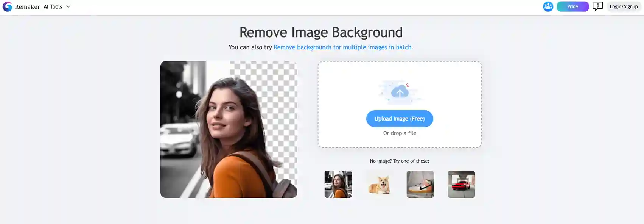Image resolution: width=644 pixels, height=224 pixels.
Task: Click the Remaker brand name
Action: point(27,7)
